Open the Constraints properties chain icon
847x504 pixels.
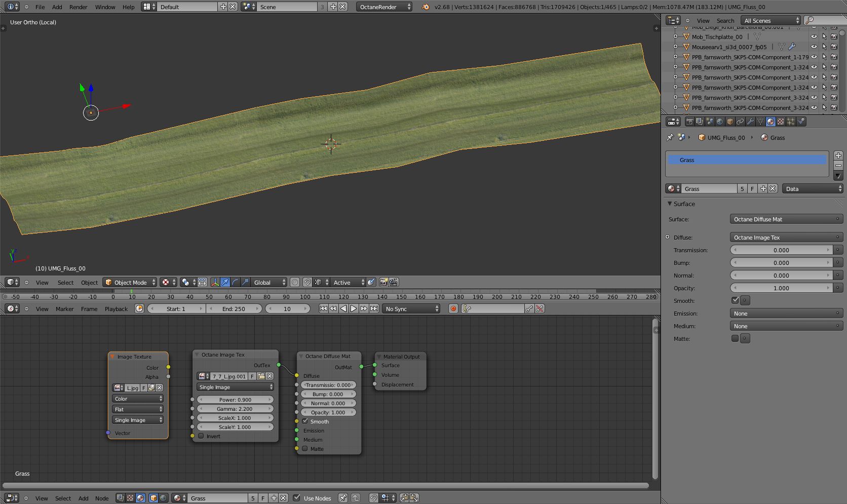click(x=740, y=122)
